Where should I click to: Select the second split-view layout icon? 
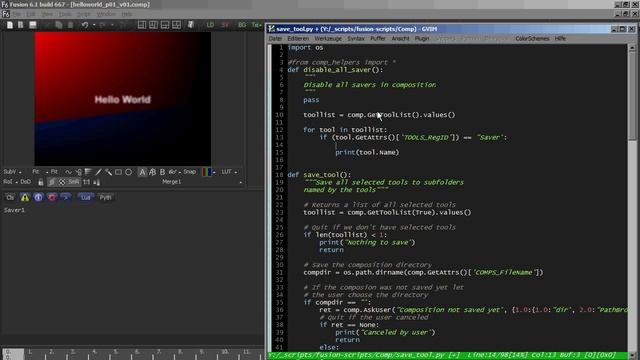click(153, 25)
